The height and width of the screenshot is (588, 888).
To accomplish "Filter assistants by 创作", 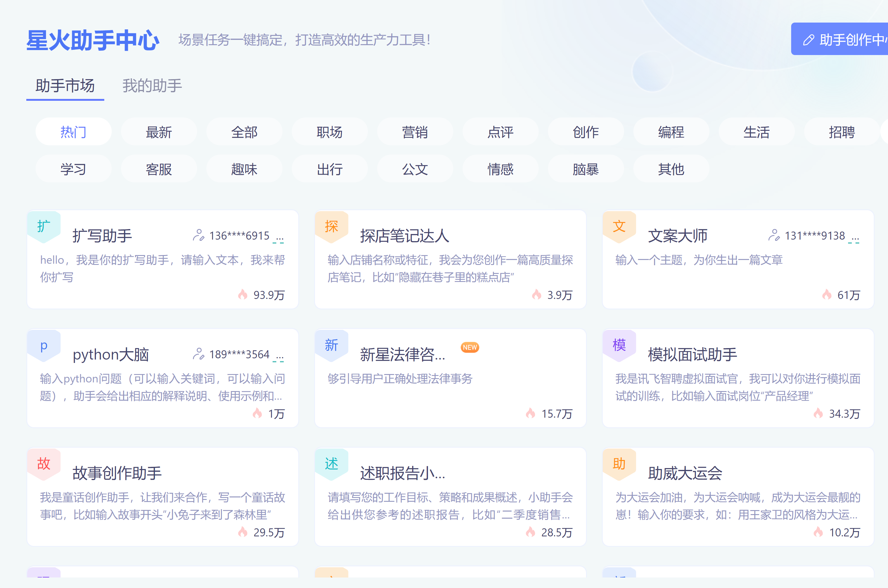I will point(586,132).
